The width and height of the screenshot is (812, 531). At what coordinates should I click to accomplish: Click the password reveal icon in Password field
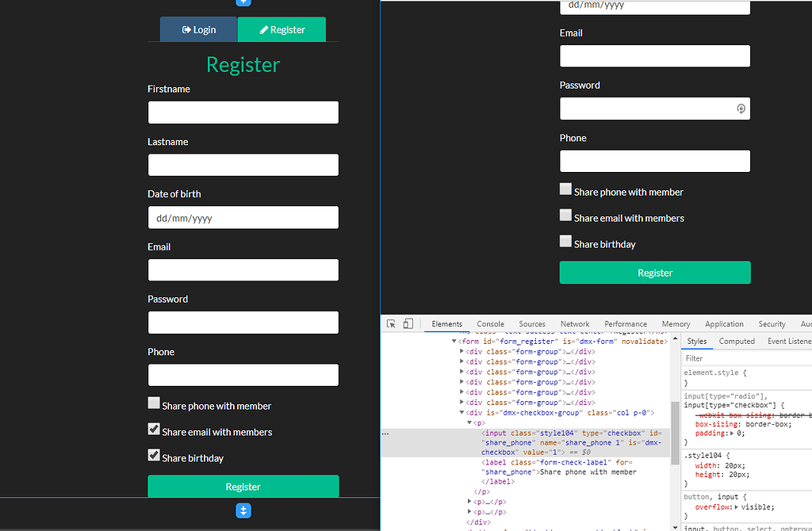(x=740, y=109)
